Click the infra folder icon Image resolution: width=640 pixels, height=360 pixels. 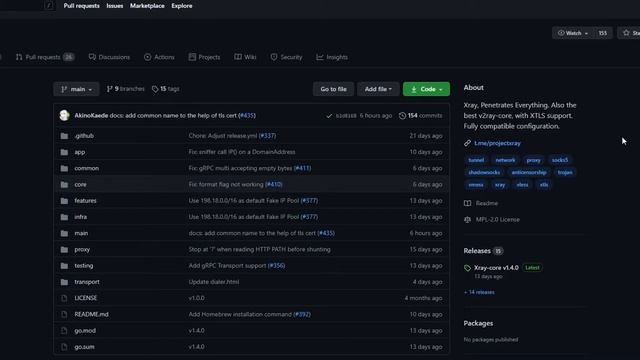(x=64, y=217)
